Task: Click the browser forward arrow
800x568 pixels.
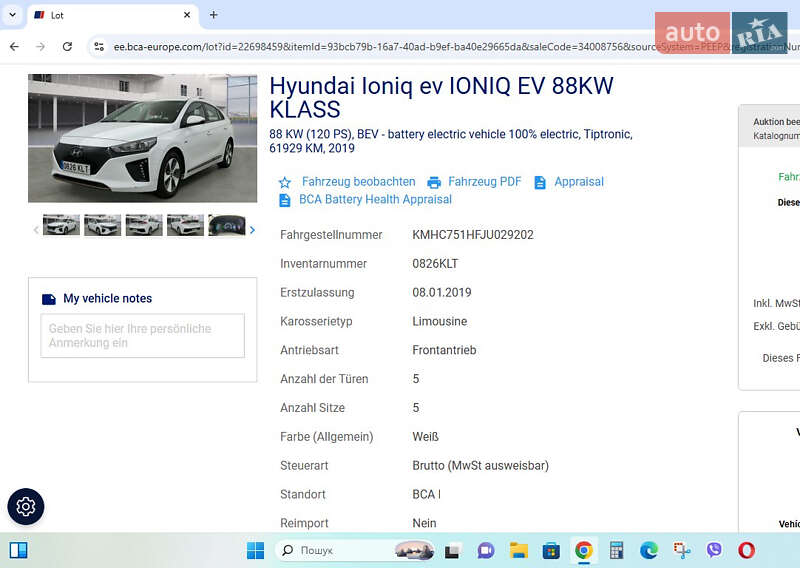Action: tap(40, 46)
